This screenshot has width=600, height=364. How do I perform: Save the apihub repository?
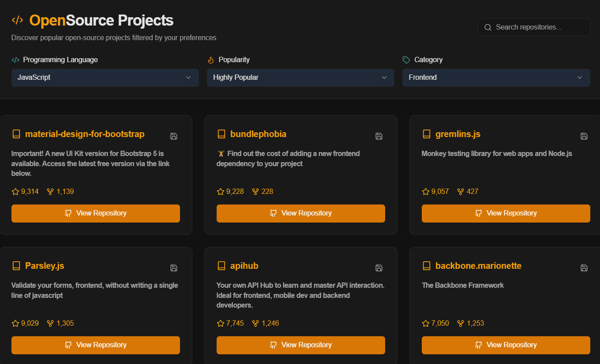point(379,268)
